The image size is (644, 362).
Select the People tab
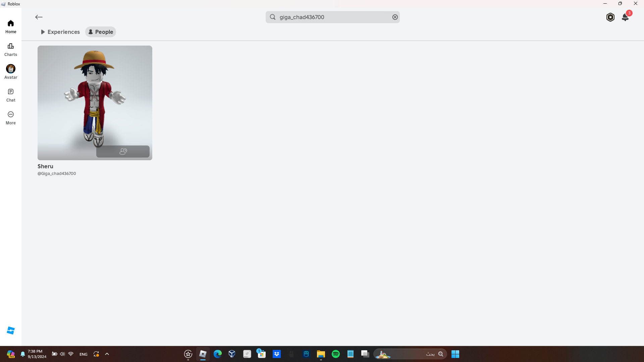tap(101, 32)
